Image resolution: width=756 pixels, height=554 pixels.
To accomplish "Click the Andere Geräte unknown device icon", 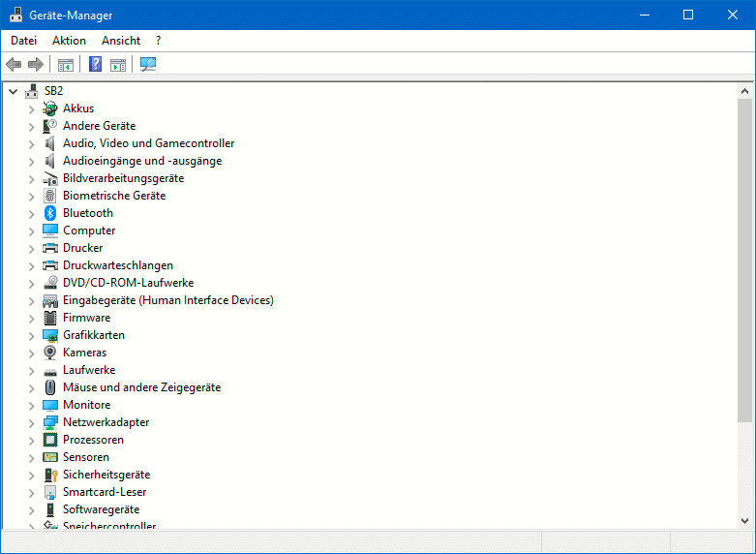I will tap(50, 126).
